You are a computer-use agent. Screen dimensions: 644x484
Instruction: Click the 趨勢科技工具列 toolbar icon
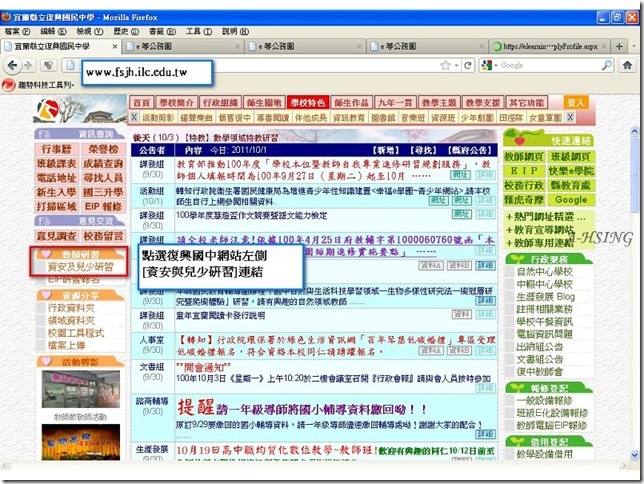point(8,85)
